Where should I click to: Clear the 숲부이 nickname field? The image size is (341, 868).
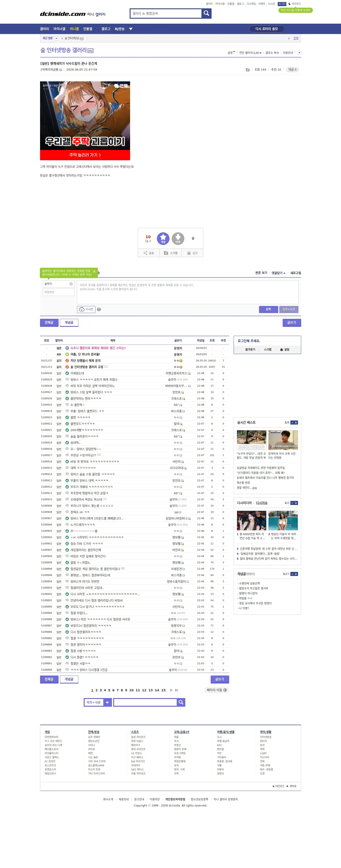71,284
